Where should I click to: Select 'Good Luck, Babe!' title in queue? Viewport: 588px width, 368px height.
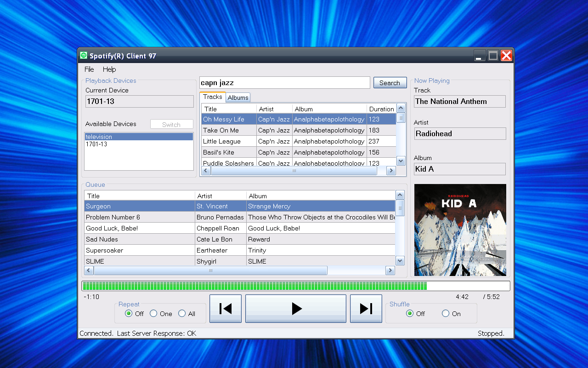pyautogui.click(x=140, y=228)
